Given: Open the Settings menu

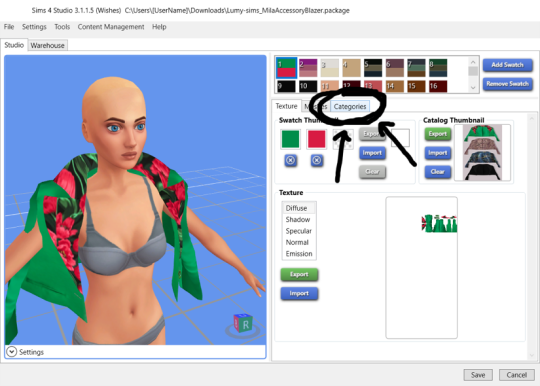Looking at the screenshot, I should tap(34, 27).
